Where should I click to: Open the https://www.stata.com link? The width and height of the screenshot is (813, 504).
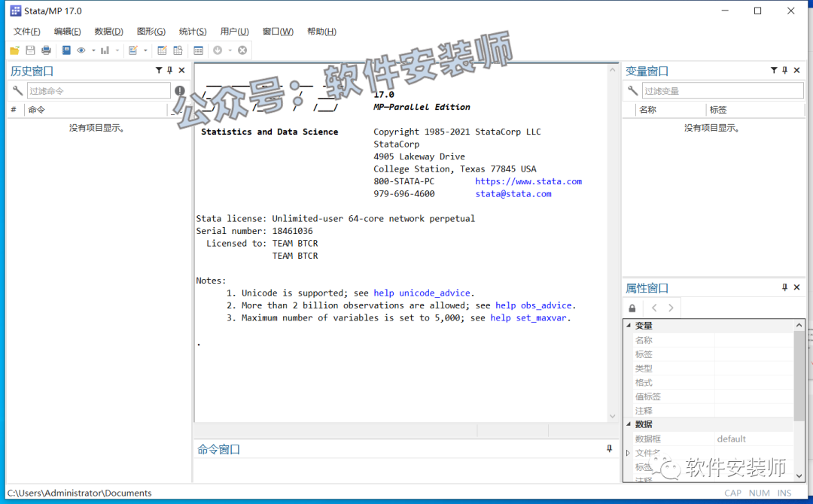[528, 182]
